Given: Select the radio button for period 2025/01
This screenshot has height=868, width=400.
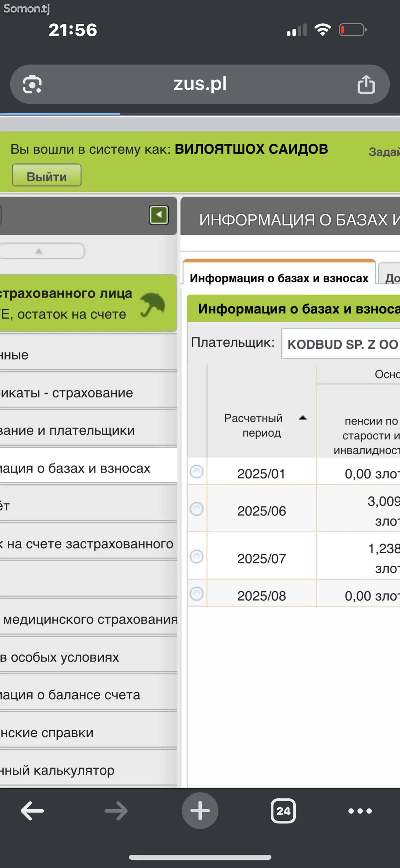Looking at the screenshot, I should [196, 471].
